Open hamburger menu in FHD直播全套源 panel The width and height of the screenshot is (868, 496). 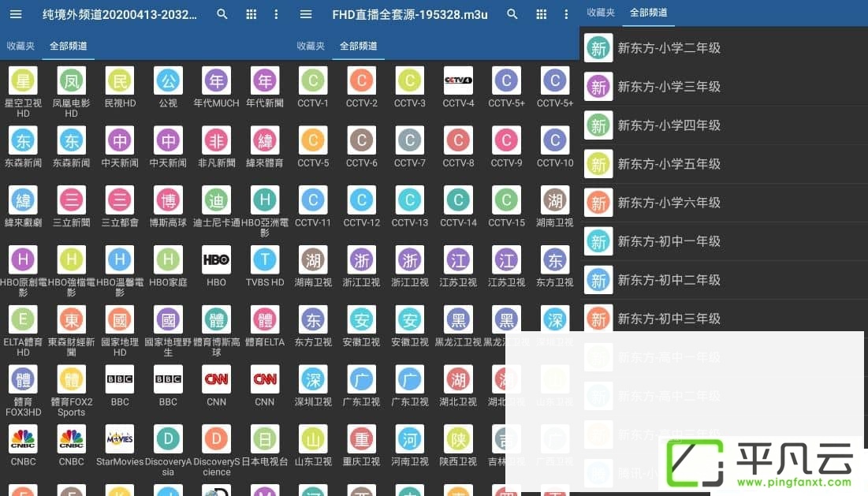(306, 14)
